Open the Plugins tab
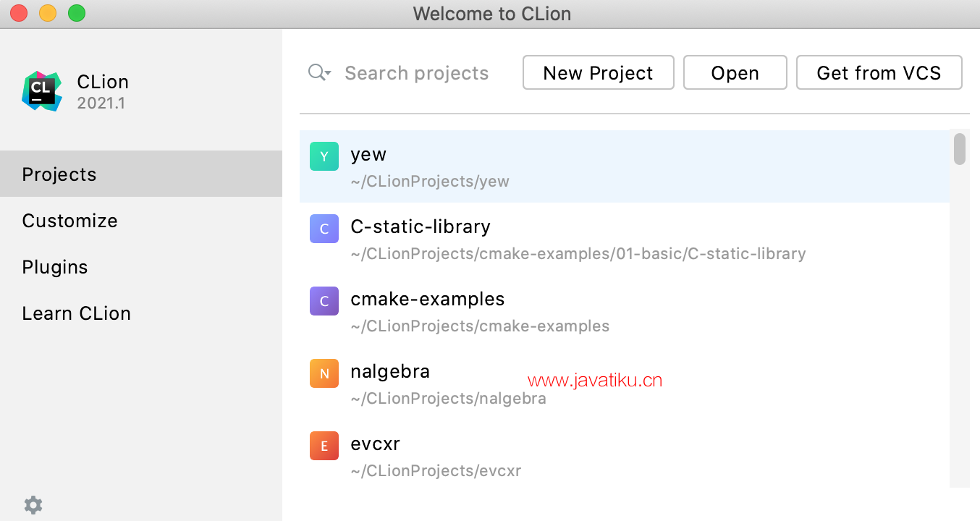The image size is (980, 521). tap(141, 266)
